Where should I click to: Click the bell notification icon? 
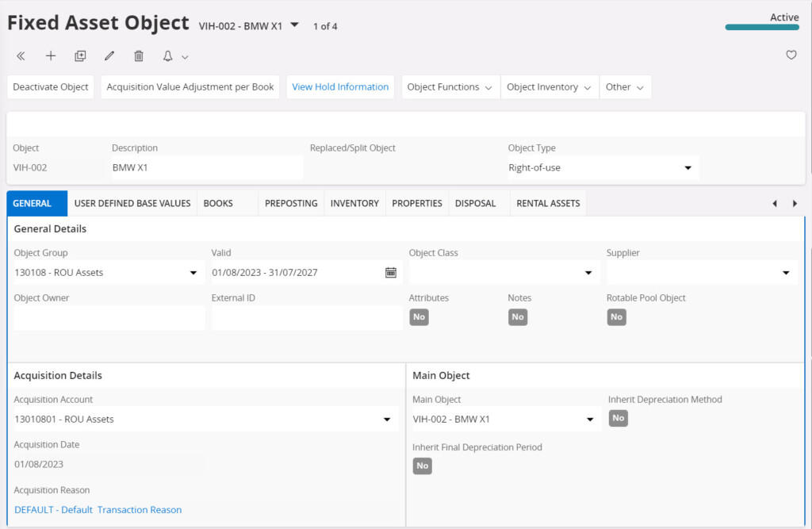pos(168,56)
